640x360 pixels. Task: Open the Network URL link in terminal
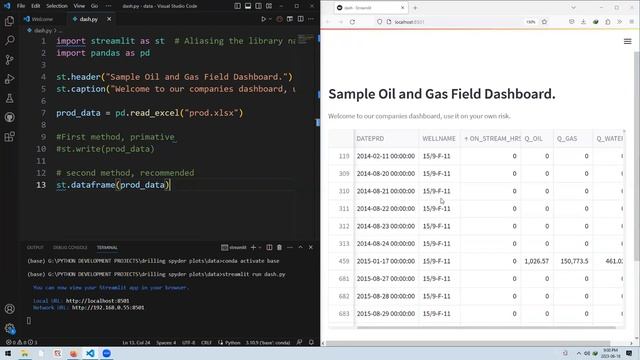point(108,307)
